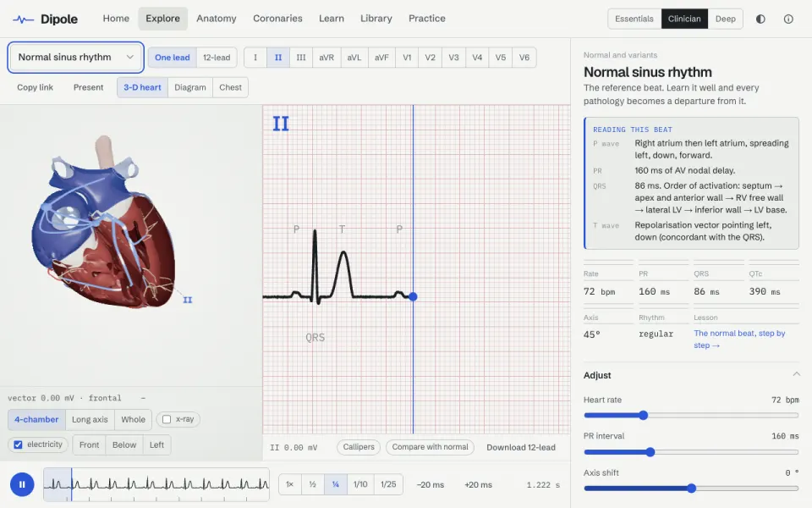The width and height of the screenshot is (812, 508).
Task: Select the Long axis heart cut
Action: [x=90, y=420]
